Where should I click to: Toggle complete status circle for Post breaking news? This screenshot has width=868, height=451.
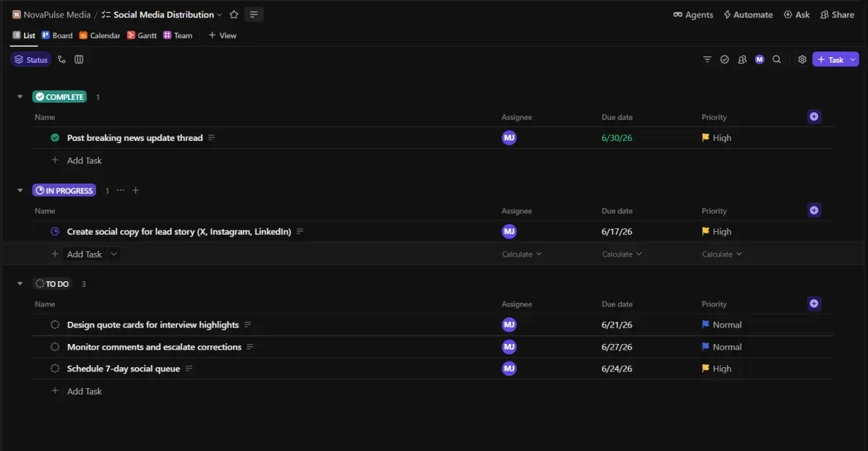click(x=55, y=138)
